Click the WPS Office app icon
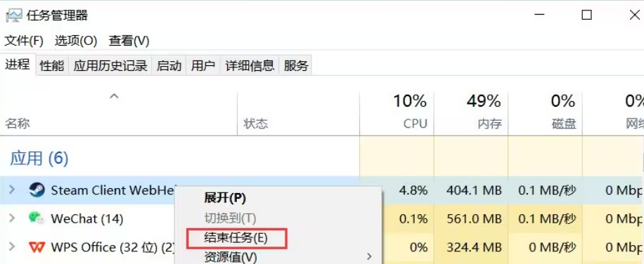 (37, 247)
